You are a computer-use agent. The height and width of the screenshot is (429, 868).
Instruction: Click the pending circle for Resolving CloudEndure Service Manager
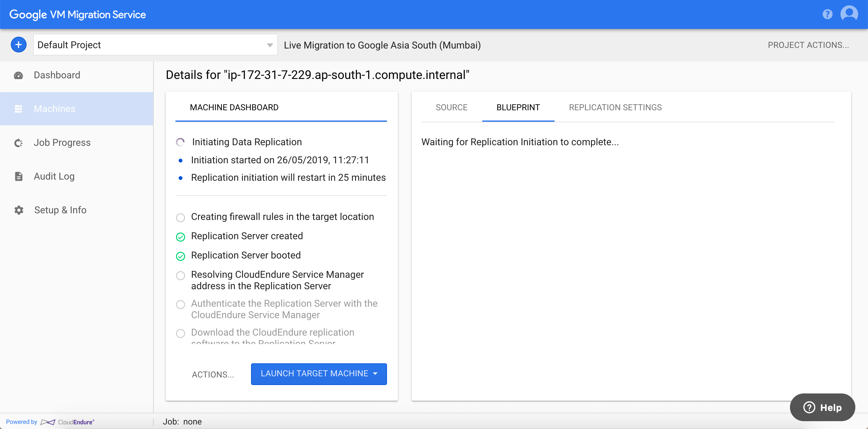coord(181,275)
